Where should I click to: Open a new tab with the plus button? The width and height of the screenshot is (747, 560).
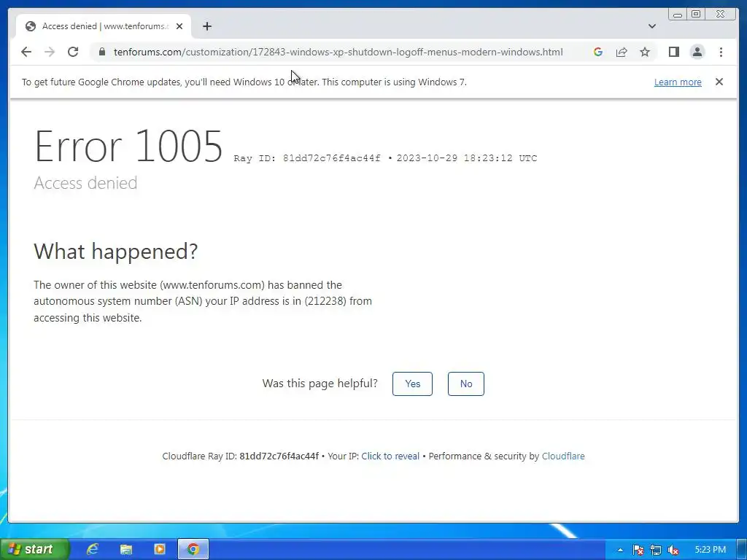[x=206, y=26]
